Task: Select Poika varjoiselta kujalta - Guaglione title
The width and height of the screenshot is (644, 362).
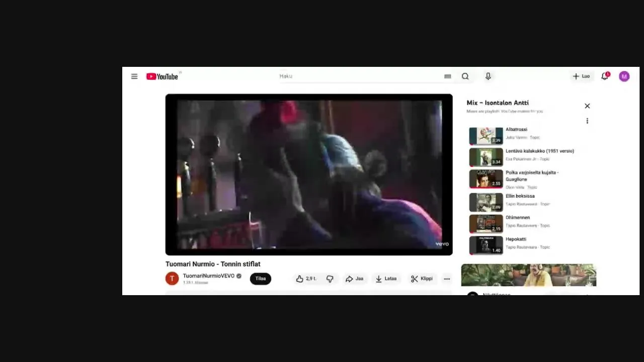Action: [532, 176]
